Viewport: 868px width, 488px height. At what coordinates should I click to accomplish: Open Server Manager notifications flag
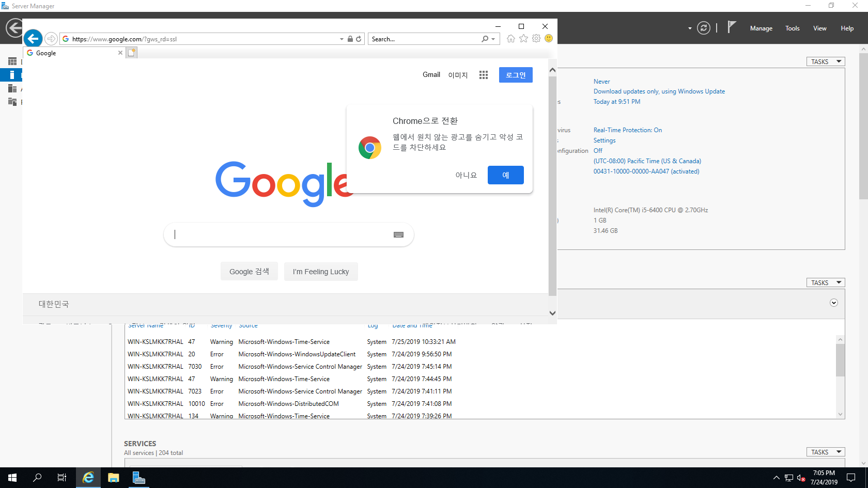pyautogui.click(x=732, y=27)
